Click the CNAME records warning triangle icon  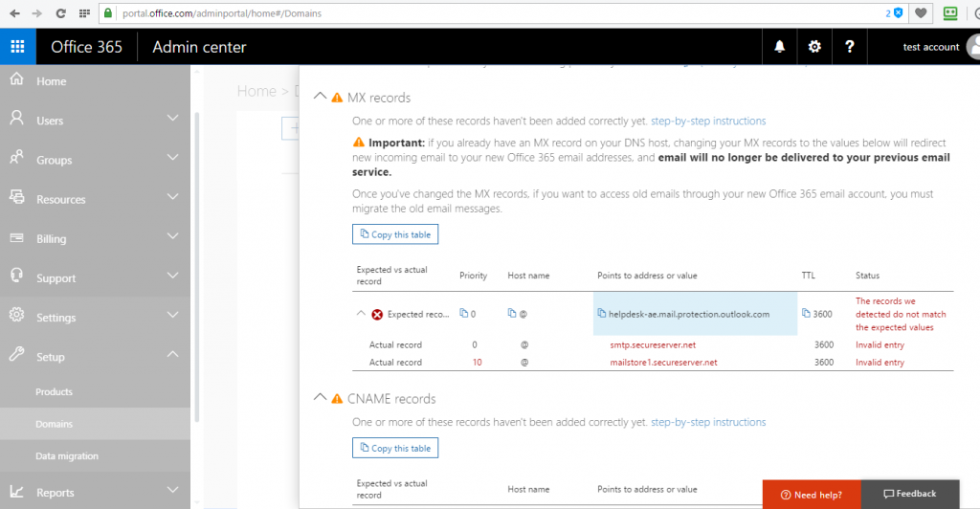tap(337, 398)
